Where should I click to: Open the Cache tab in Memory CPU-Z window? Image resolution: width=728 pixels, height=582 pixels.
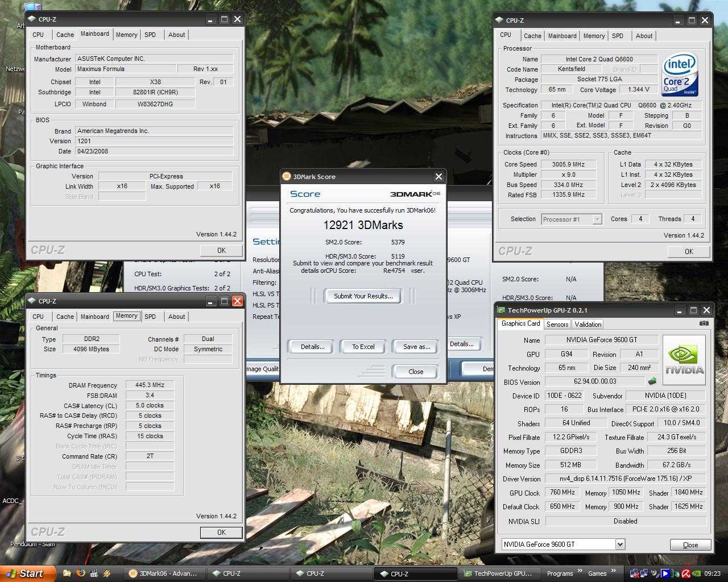pos(65,317)
